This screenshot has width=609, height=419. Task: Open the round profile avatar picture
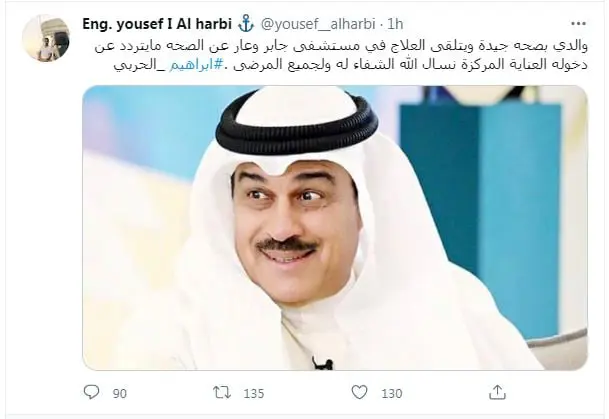[x=46, y=38]
